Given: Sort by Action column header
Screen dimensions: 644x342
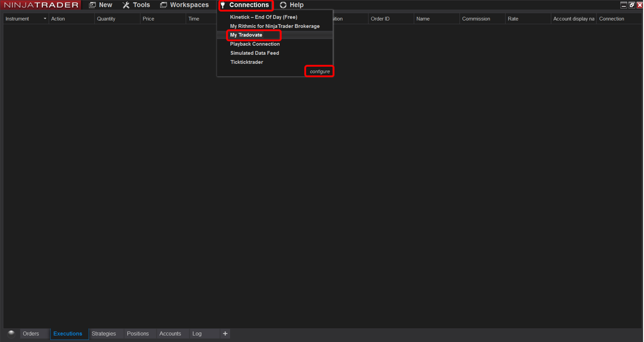Looking at the screenshot, I should 72,19.
